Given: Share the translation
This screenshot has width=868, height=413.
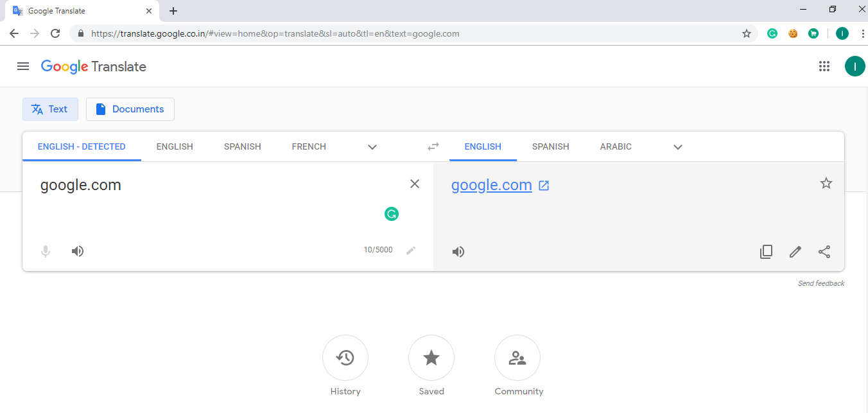Looking at the screenshot, I should point(825,252).
